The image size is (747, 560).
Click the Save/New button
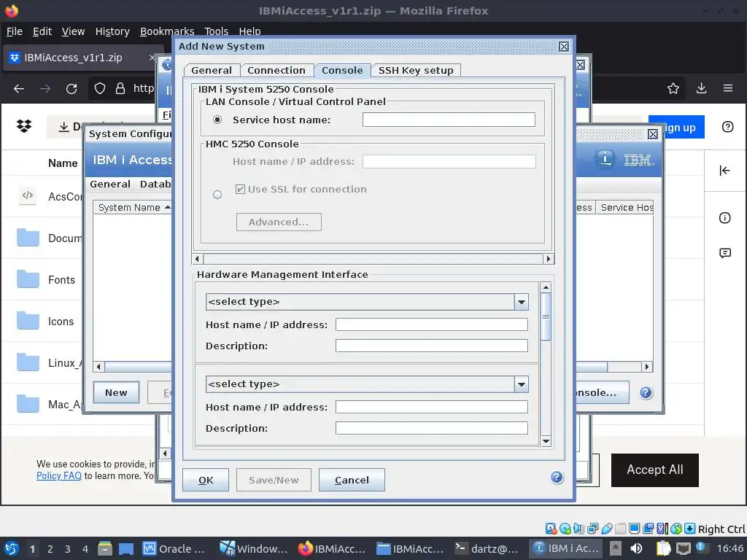[x=274, y=480]
